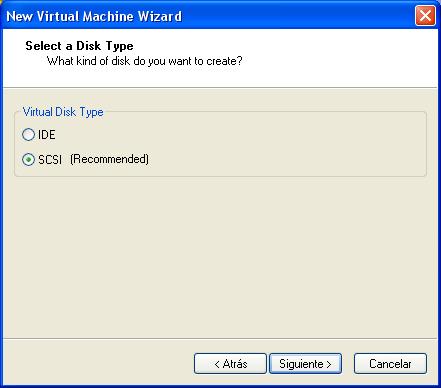Viewport: 441px width, 388px height.
Task: Go back with the Atrás button
Action: [230, 364]
